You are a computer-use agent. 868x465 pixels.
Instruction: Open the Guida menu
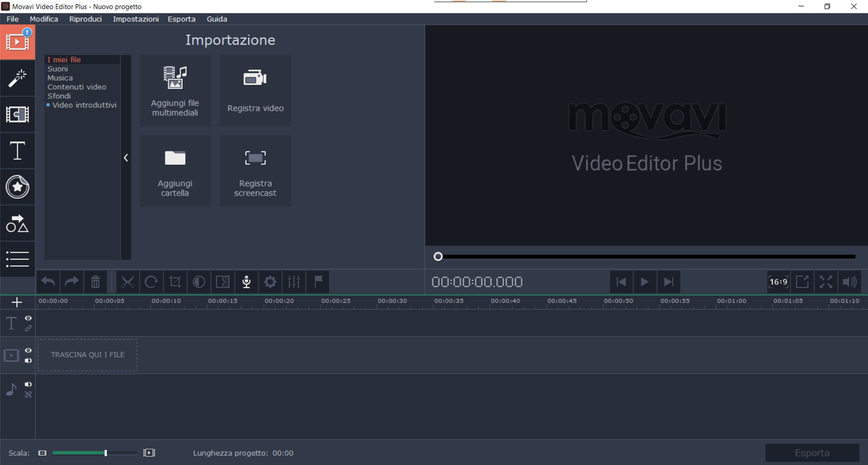point(217,19)
